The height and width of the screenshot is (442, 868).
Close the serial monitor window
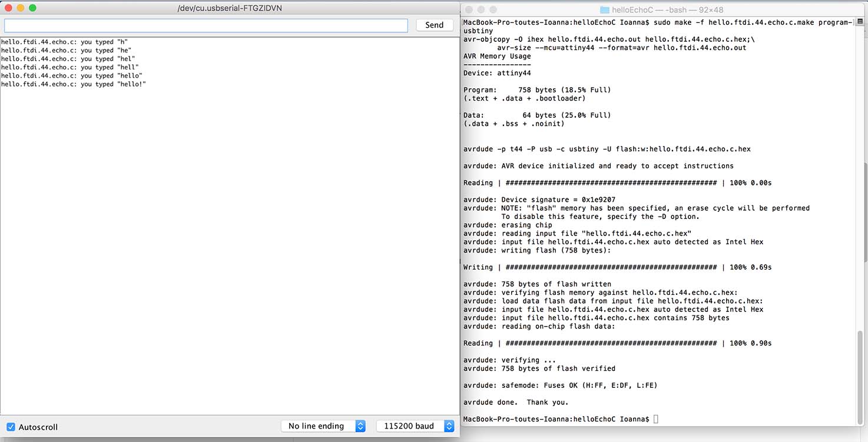tap(8, 8)
